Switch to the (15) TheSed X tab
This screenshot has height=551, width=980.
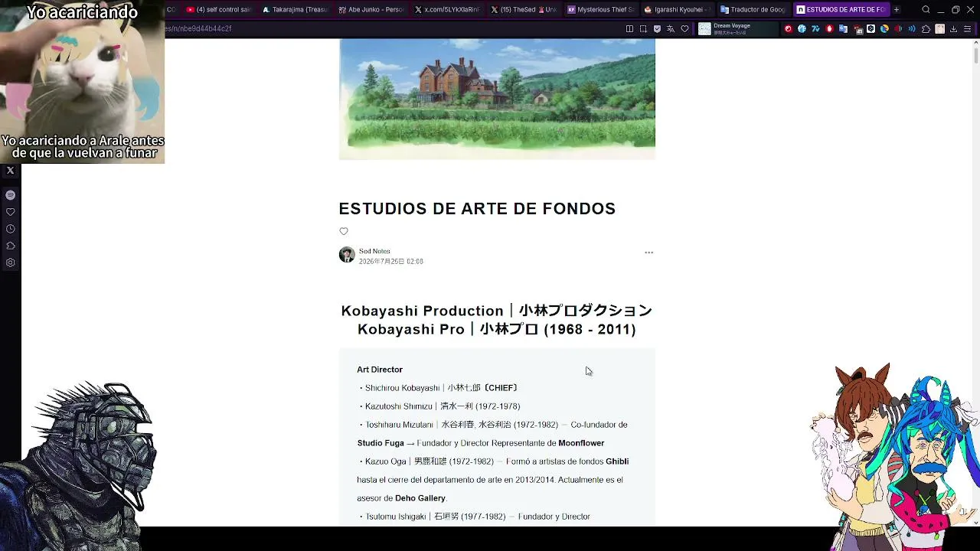524,10
